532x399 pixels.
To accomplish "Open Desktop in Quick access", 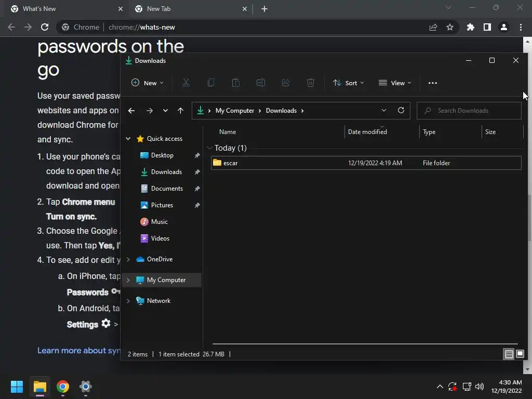I will pos(162,155).
